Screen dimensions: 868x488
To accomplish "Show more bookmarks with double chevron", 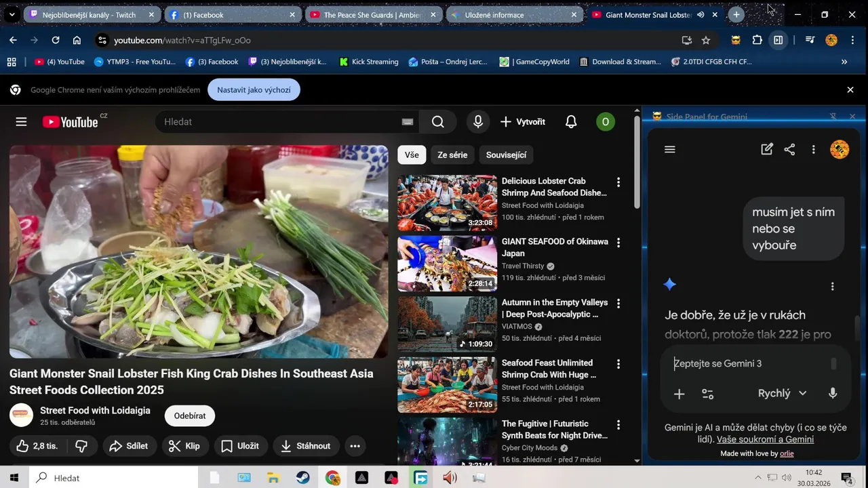I will pyautogui.click(x=844, y=62).
